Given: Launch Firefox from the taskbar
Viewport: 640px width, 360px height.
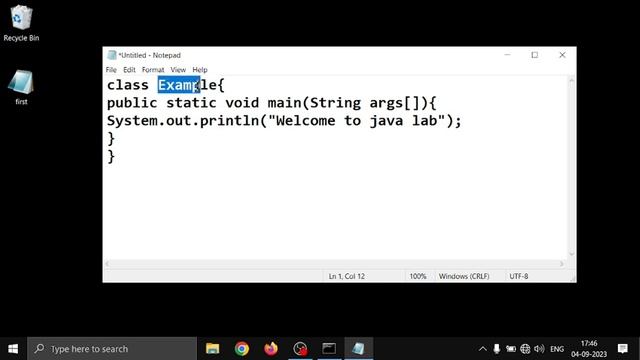Looking at the screenshot, I should coord(271,349).
